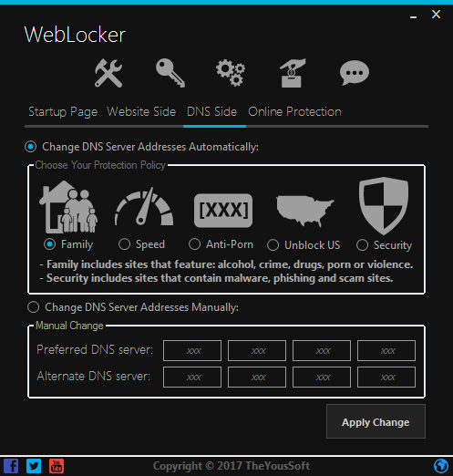Viewport: 453px width, 476px height.
Task: Click first Preferred DNS server octet field
Action: click(192, 351)
